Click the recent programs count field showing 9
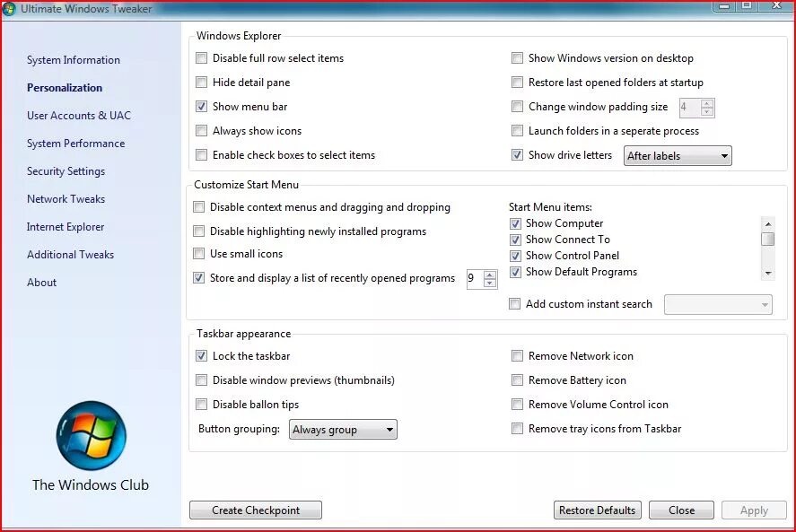The height and width of the screenshot is (532, 796). [x=475, y=279]
